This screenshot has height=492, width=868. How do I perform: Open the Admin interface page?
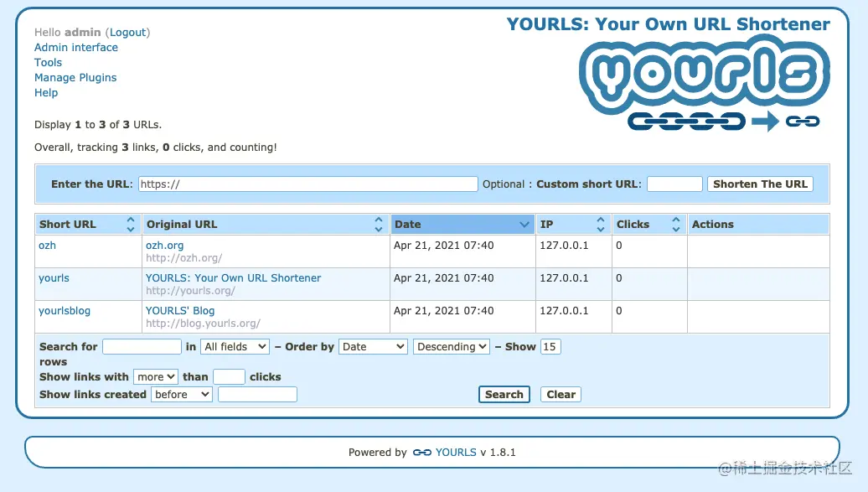click(x=75, y=47)
